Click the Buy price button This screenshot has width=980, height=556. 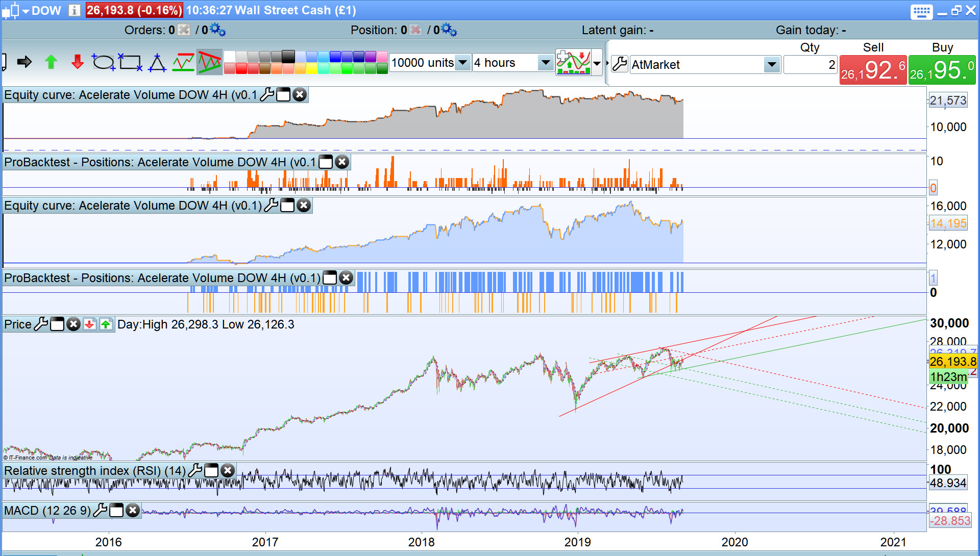tap(942, 70)
